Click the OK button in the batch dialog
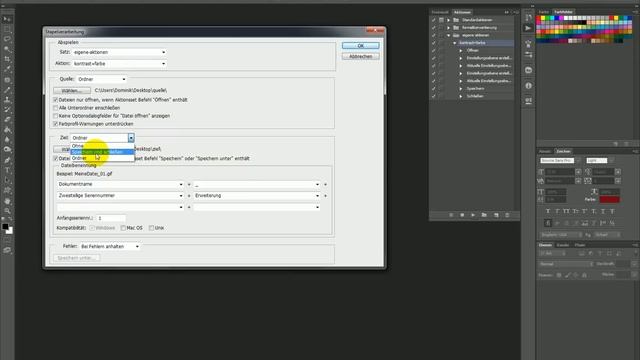Viewport: 640px width, 360px height. point(360,46)
